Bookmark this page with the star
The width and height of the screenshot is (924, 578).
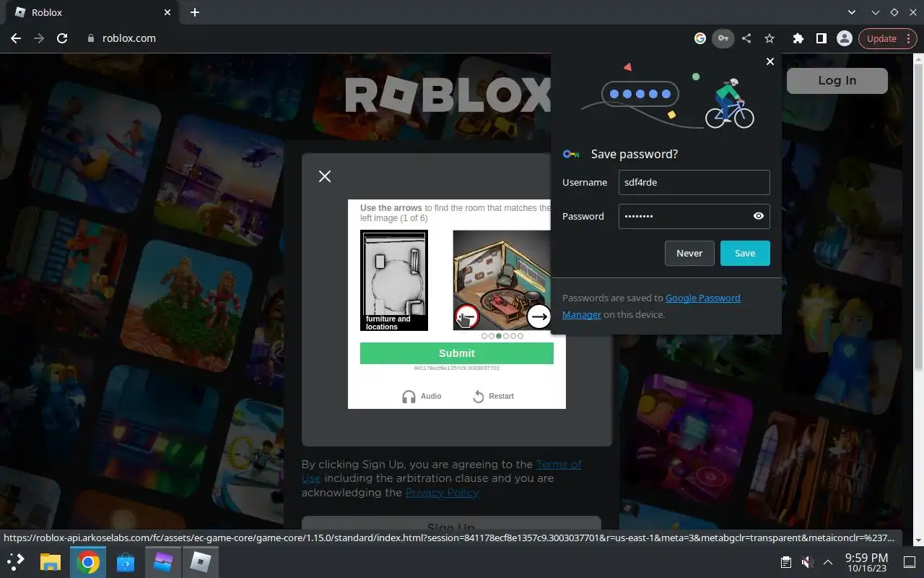point(770,38)
